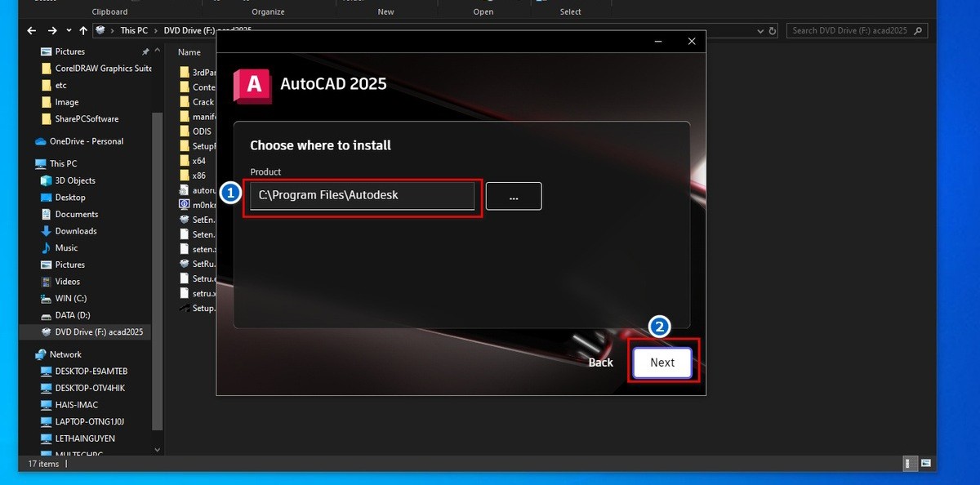Click the install path field C:\Program Files\Autodesk

click(362, 196)
